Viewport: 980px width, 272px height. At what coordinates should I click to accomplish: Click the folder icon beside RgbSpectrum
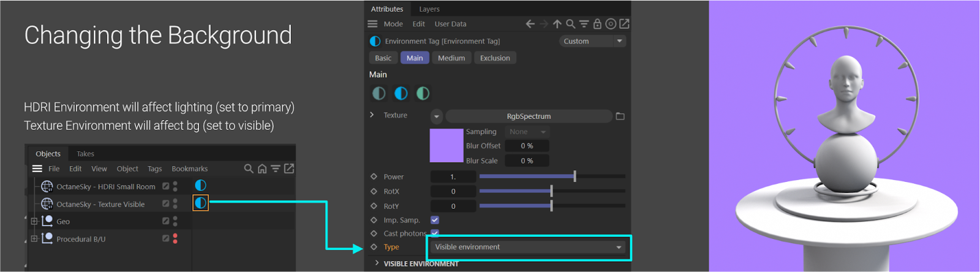(620, 116)
